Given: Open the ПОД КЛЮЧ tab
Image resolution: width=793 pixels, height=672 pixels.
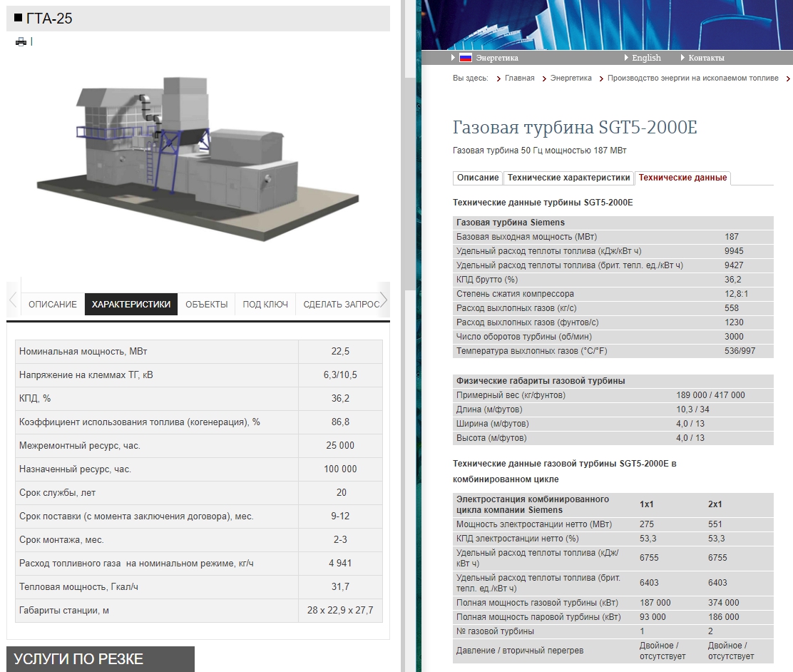Looking at the screenshot, I should click(x=265, y=304).
